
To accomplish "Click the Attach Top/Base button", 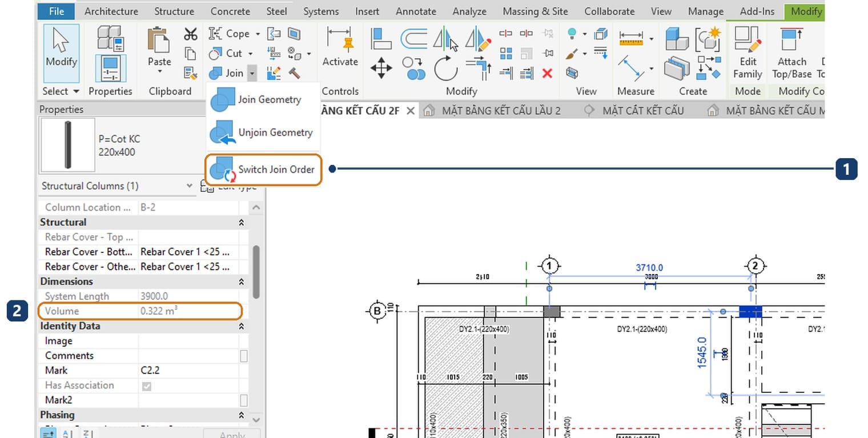I will 791,53.
